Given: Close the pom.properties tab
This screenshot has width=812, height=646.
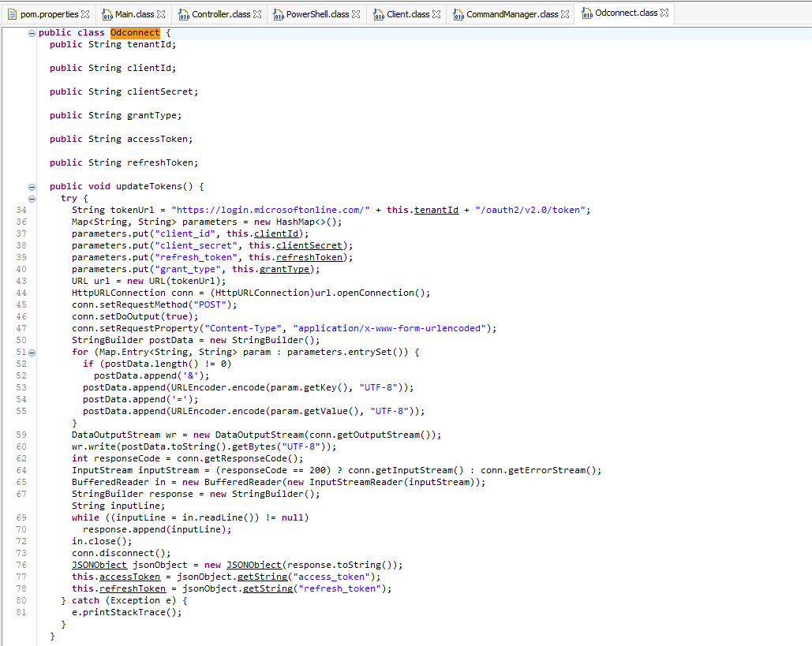Looking at the screenshot, I should 85,14.
